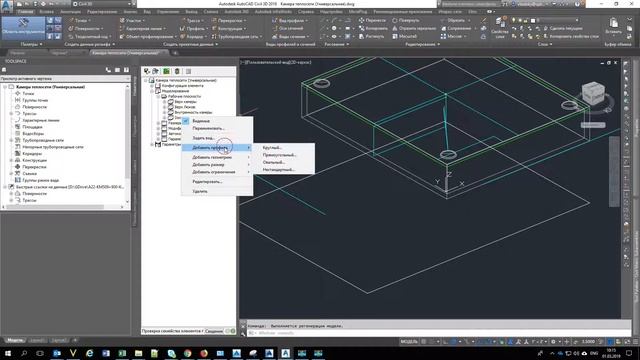Open the Точки dropdown in the ribbon

(80, 20)
